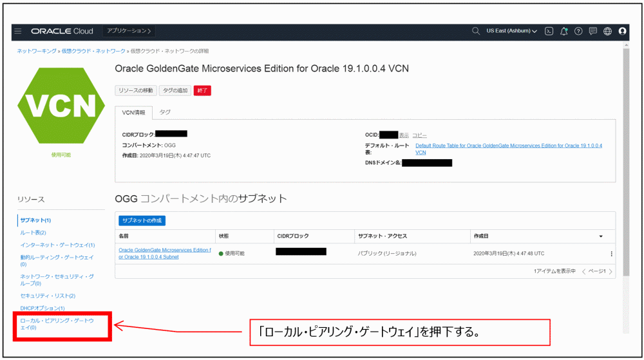The height and width of the screenshot is (360, 644).
Task: Click the パブリック (リージョナル) cell
Action: [387, 254]
